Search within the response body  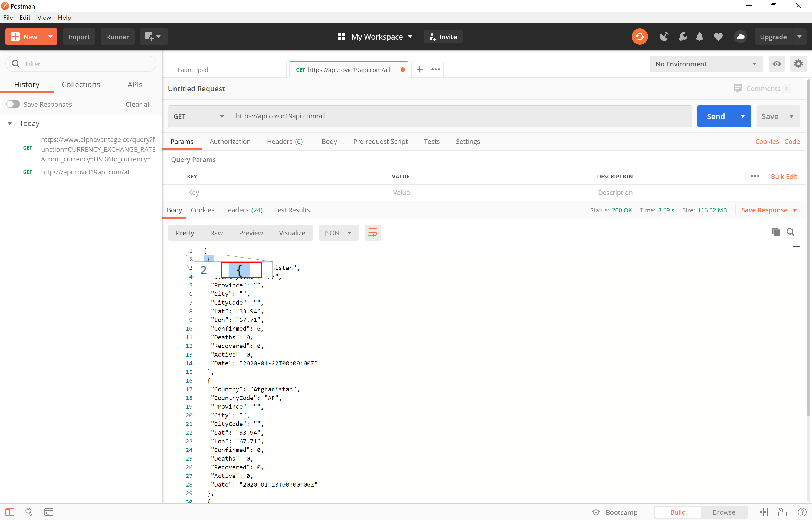[x=790, y=232]
